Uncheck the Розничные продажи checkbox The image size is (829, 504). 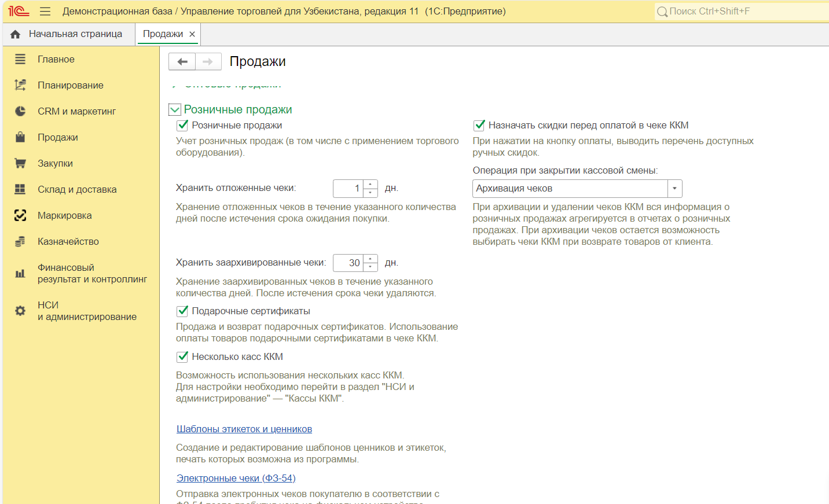point(182,125)
